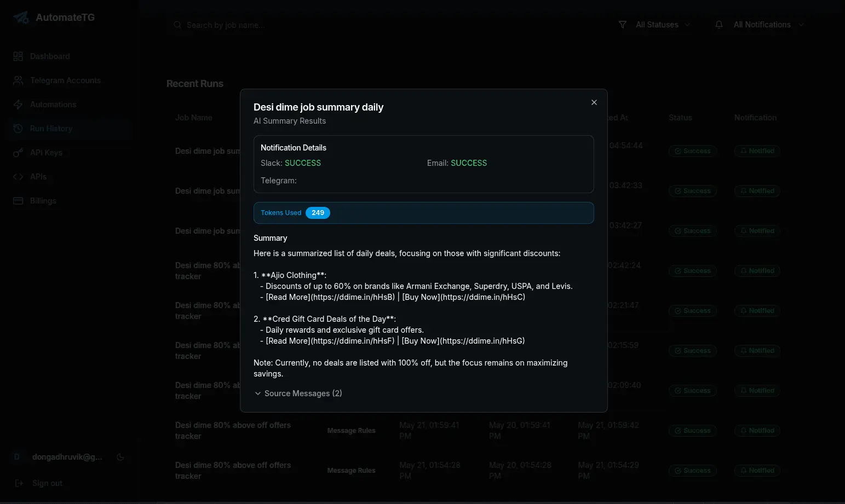
Task: Click the status filter funnel icon
Action: point(623,25)
